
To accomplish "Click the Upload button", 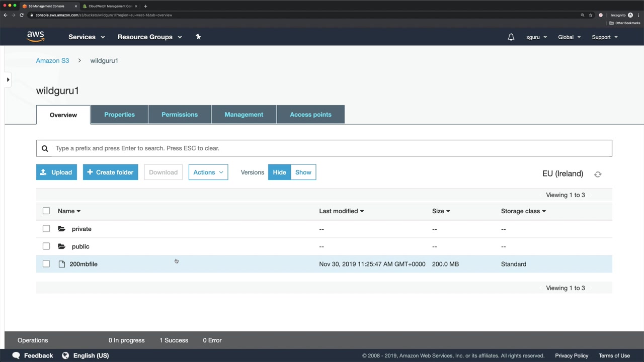I will tap(56, 172).
